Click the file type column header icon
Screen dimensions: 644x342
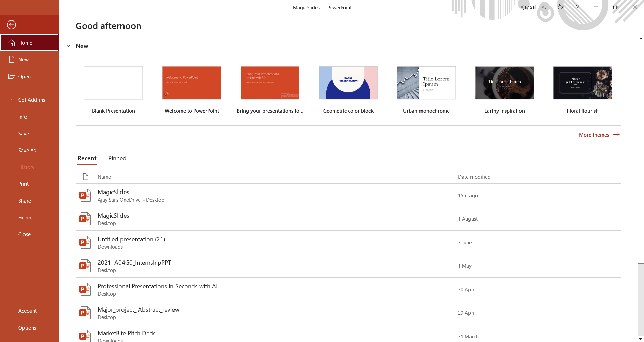tap(86, 177)
